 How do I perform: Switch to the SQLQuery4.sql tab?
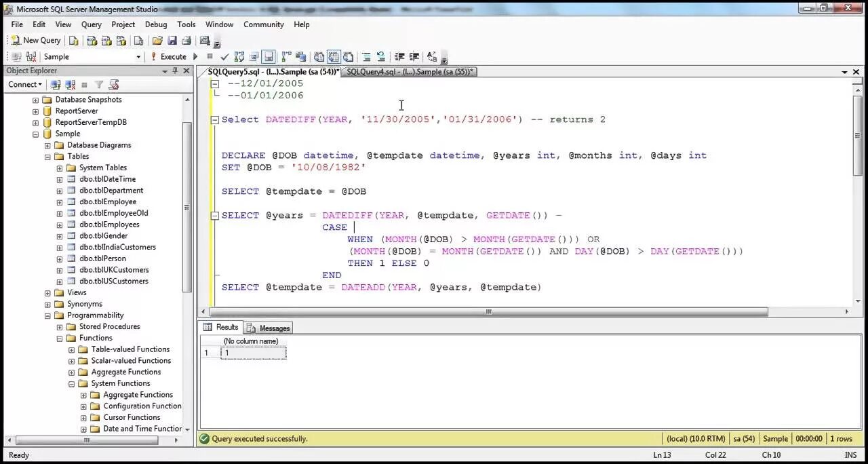pos(410,72)
